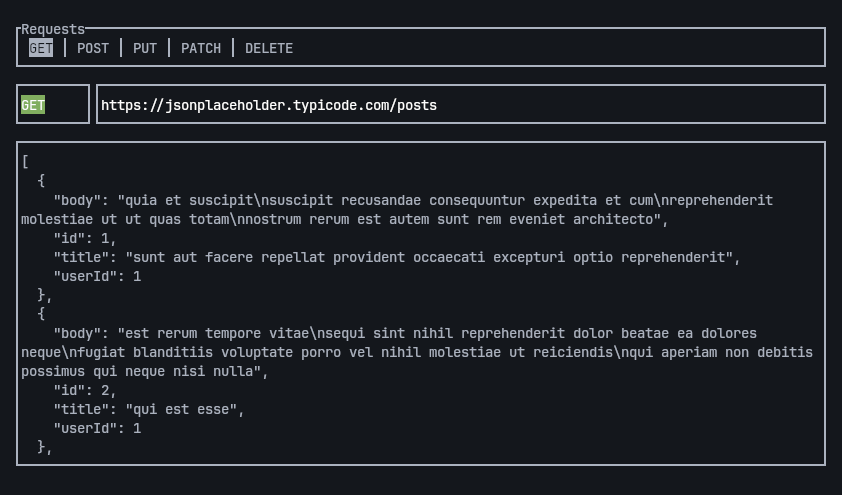842x495 pixels.
Task: Click the opening square bracket in response
Action: pyautogui.click(x=25, y=162)
